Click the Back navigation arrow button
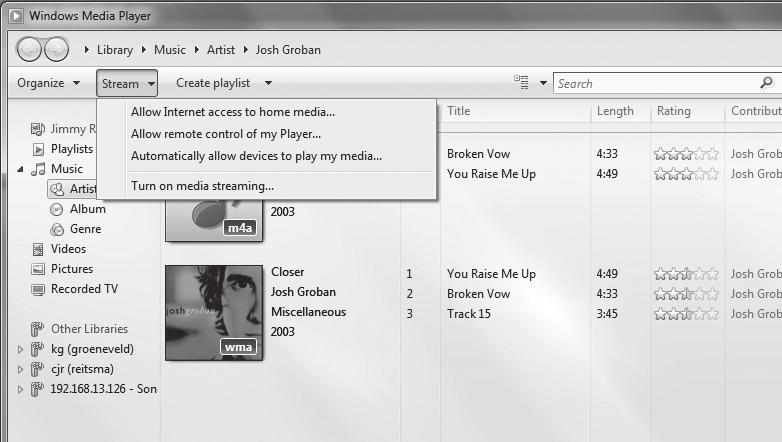This screenshot has width=782, height=442. pyautogui.click(x=28, y=49)
